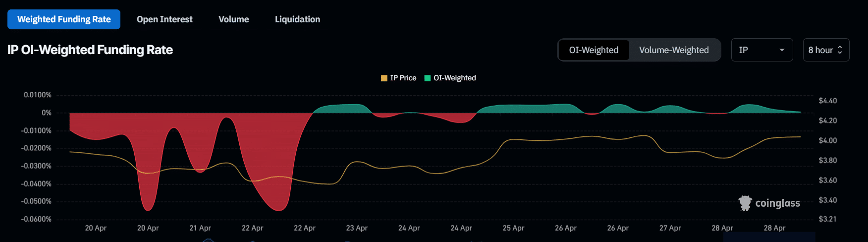Click the 27 Apr date label
868x242 pixels.
pyautogui.click(x=670, y=228)
